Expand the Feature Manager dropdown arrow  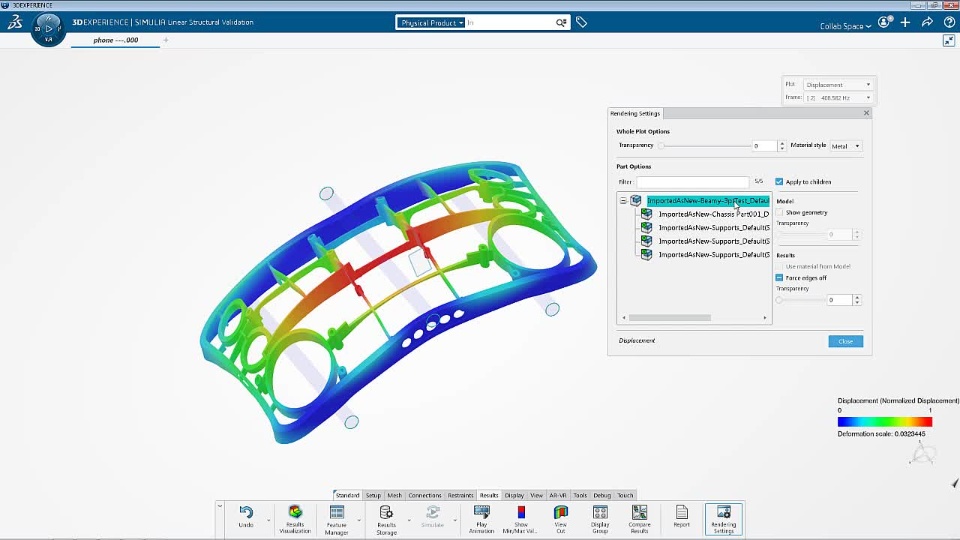tap(359, 520)
